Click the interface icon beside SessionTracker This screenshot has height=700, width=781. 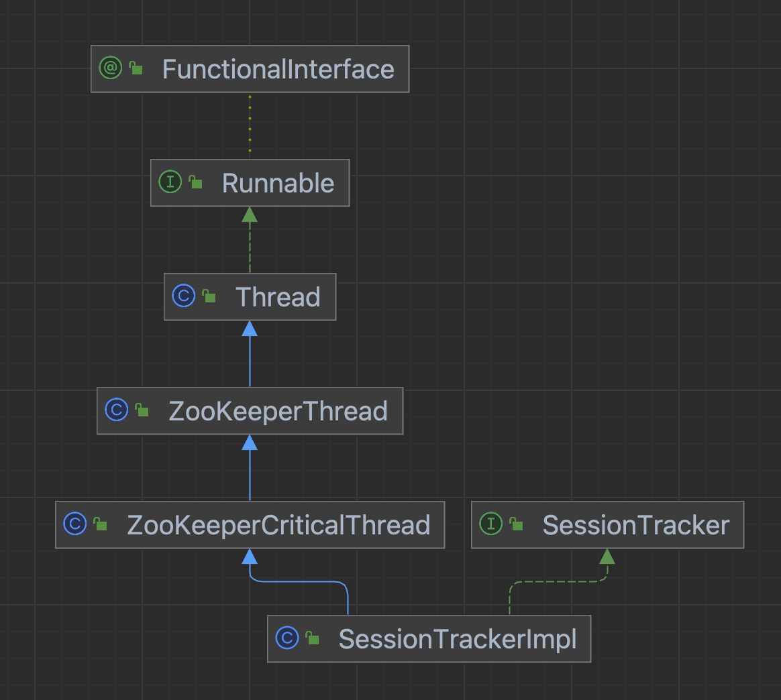[490, 524]
